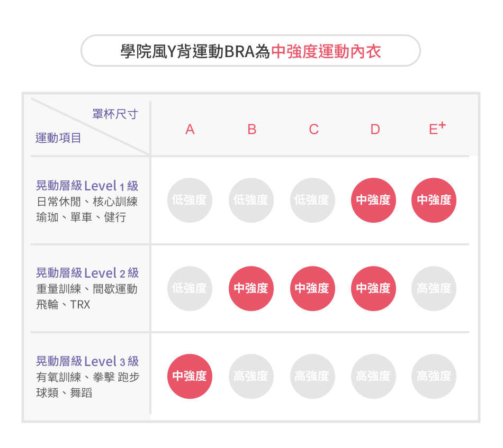Click Level 1 row D-cup 中強度 circle
503x448 pixels.
(x=373, y=200)
